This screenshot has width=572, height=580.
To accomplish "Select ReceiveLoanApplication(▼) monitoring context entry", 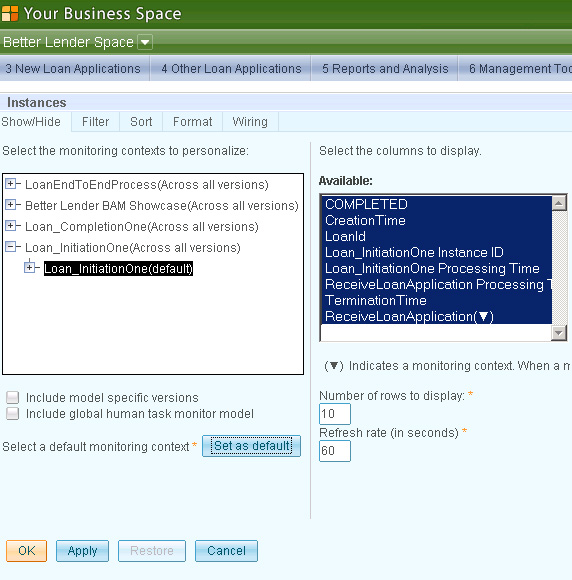I will pos(437,317).
